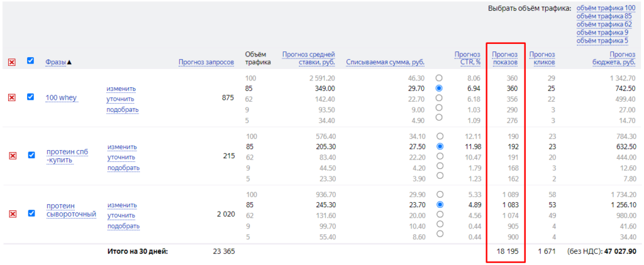Image resolution: width=644 pixels, height=265 pixels.
Task: Click 'подобрать' for '100 whey'
Action: [x=122, y=110]
